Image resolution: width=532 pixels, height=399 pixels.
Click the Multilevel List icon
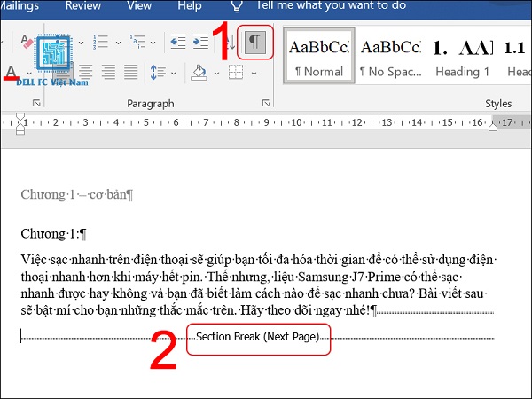137,42
